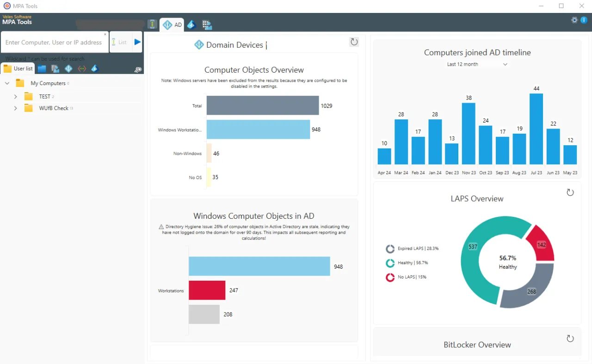Focus the Computer, User or IP address field
Viewport: 592px width, 364px height.
(x=55, y=42)
